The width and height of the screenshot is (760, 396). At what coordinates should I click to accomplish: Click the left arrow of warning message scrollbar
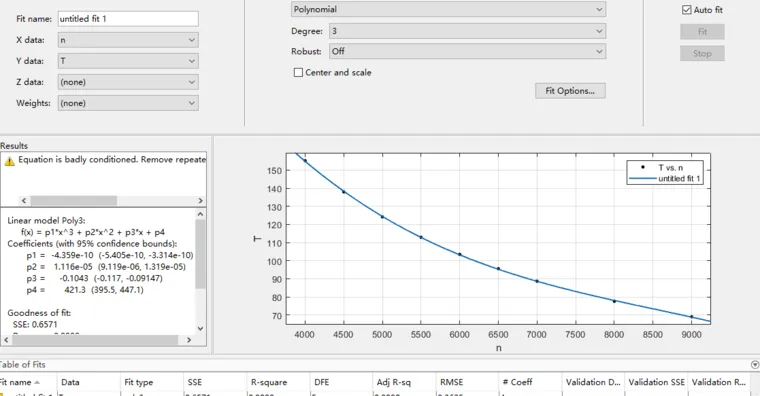click(x=24, y=200)
